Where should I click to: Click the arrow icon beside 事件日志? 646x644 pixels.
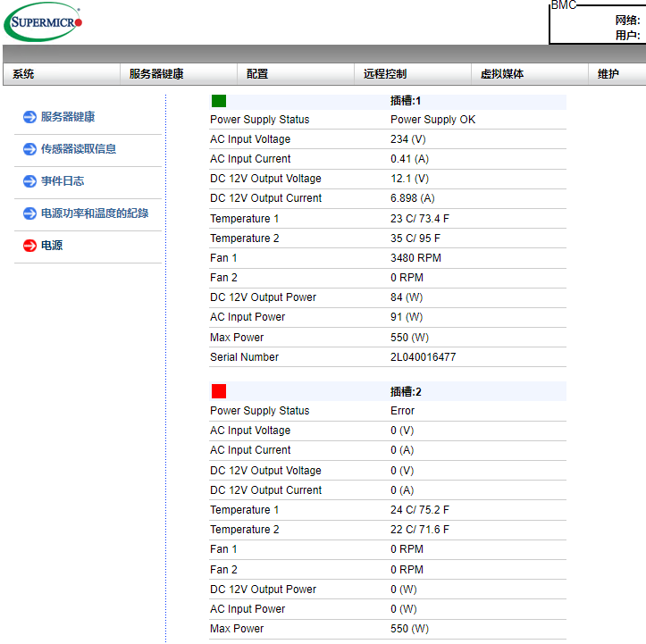tap(29, 181)
